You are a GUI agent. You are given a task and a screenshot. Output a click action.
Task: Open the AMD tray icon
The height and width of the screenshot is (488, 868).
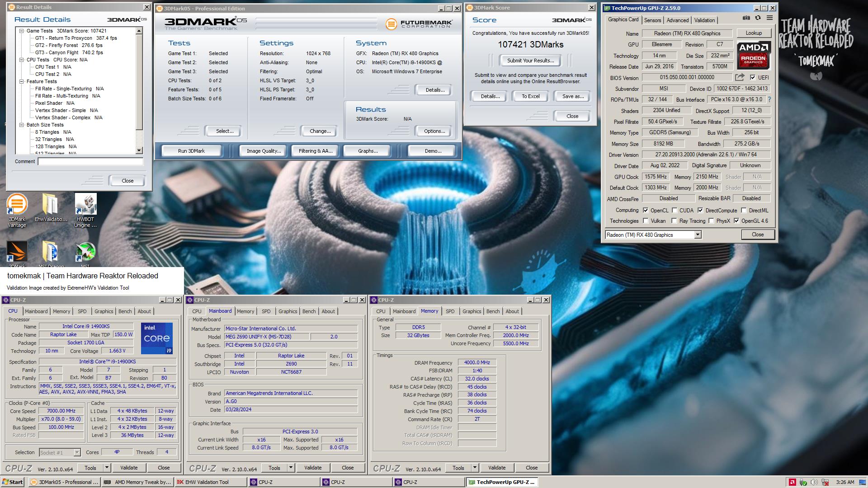(x=792, y=482)
